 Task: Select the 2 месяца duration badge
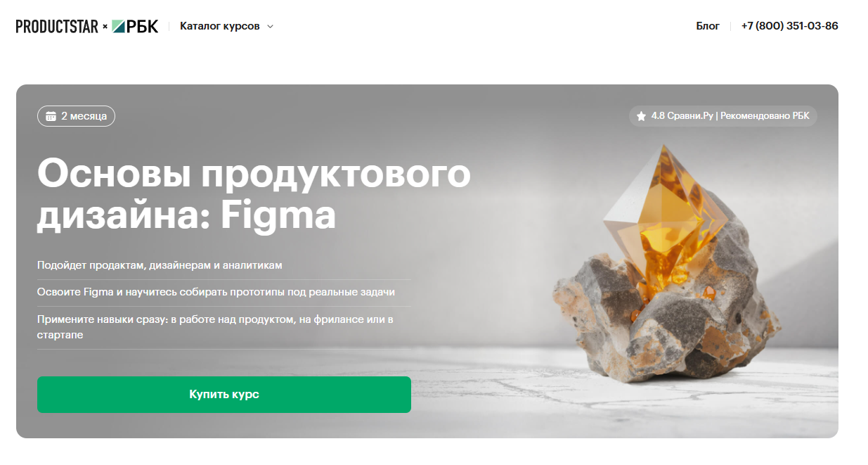(76, 116)
